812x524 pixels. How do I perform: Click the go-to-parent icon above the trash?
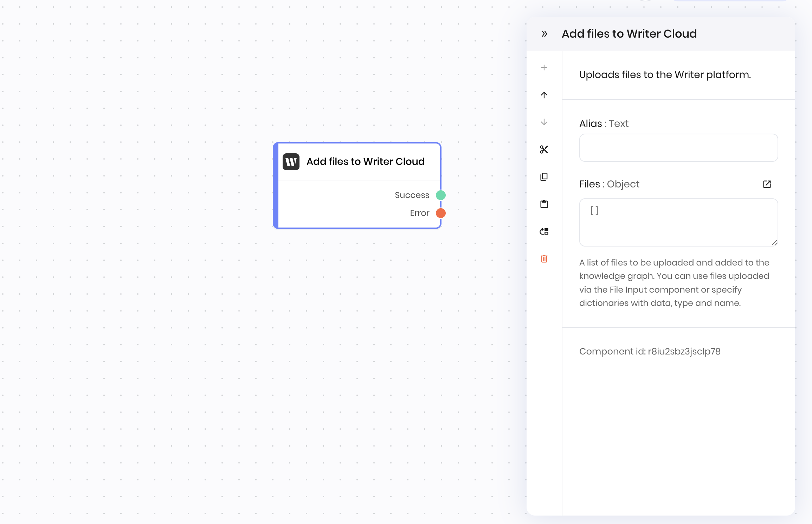544,231
